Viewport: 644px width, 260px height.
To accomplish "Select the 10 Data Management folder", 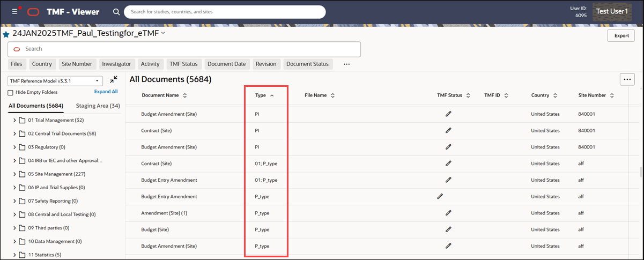I will click(55, 241).
